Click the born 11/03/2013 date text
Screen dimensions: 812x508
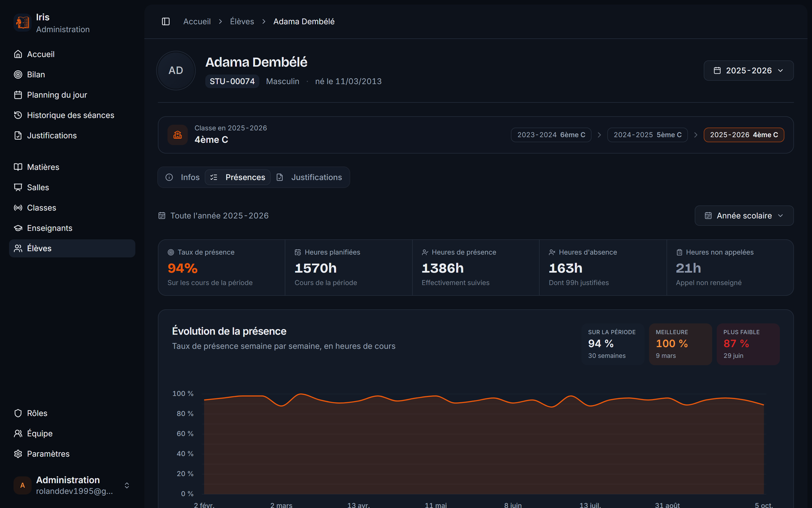click(x=348, y=81)
